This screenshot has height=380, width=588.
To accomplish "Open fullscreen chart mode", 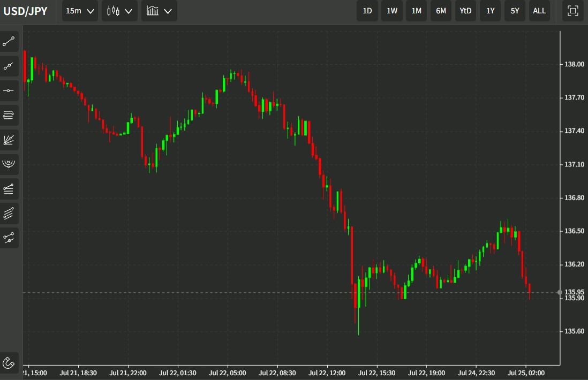I will (572, 11).
